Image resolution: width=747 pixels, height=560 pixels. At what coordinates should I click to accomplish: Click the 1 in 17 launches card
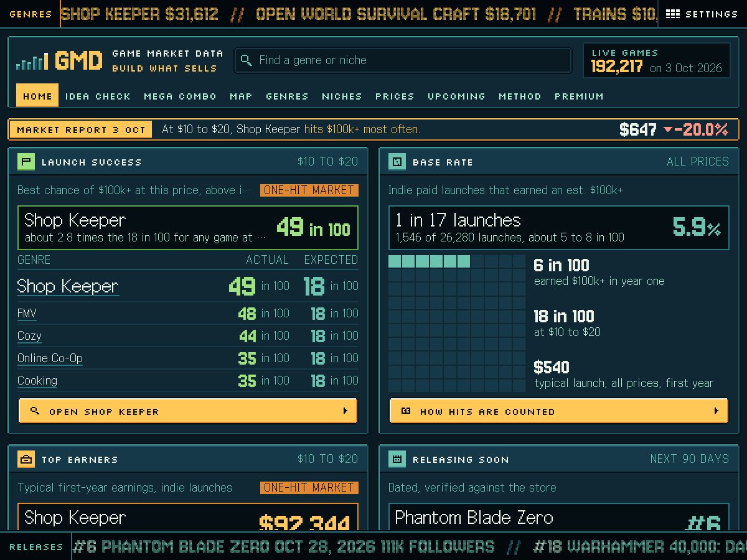point(559,228)
